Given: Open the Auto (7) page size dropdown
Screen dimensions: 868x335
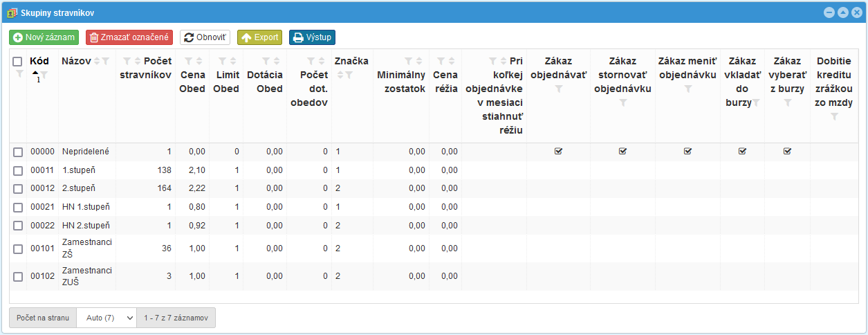Looking at the screenshot, I should coord(107,318).
